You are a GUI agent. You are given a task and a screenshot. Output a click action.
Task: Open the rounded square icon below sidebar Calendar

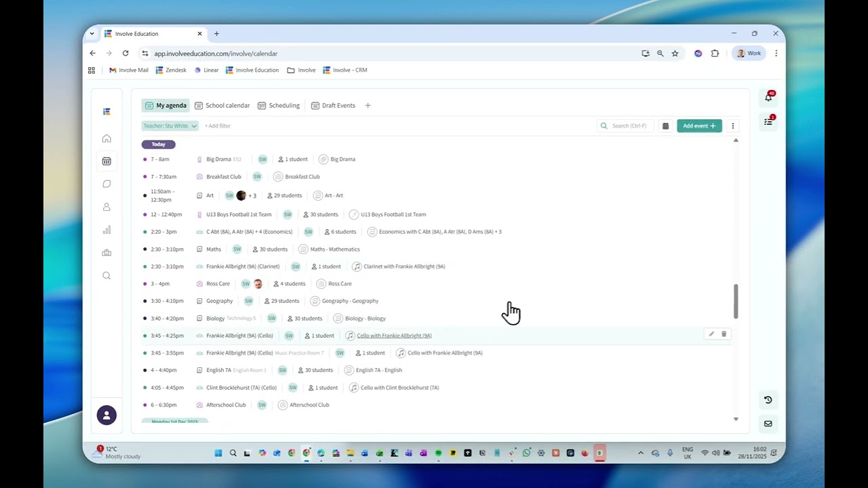(x=106, y=184)
